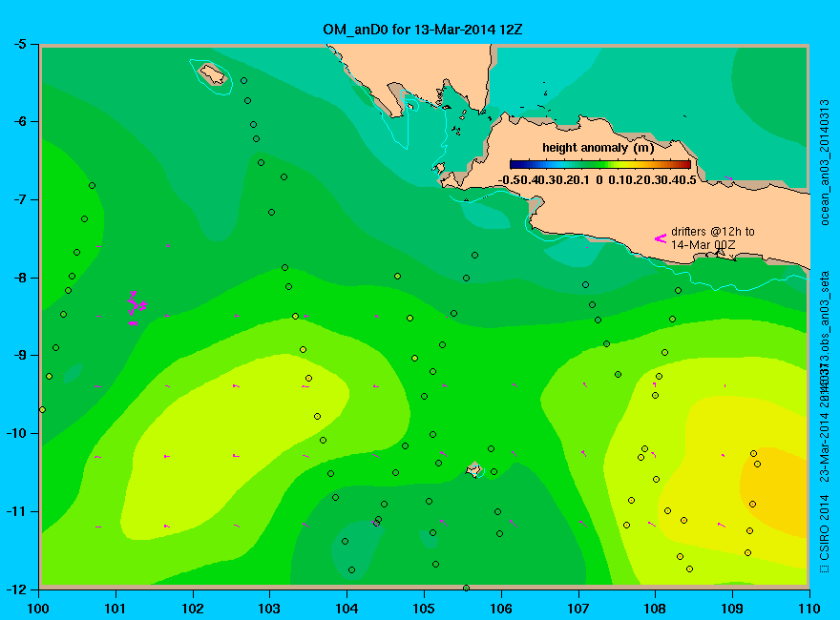Click the '0' value label under the colorbar

599,180
